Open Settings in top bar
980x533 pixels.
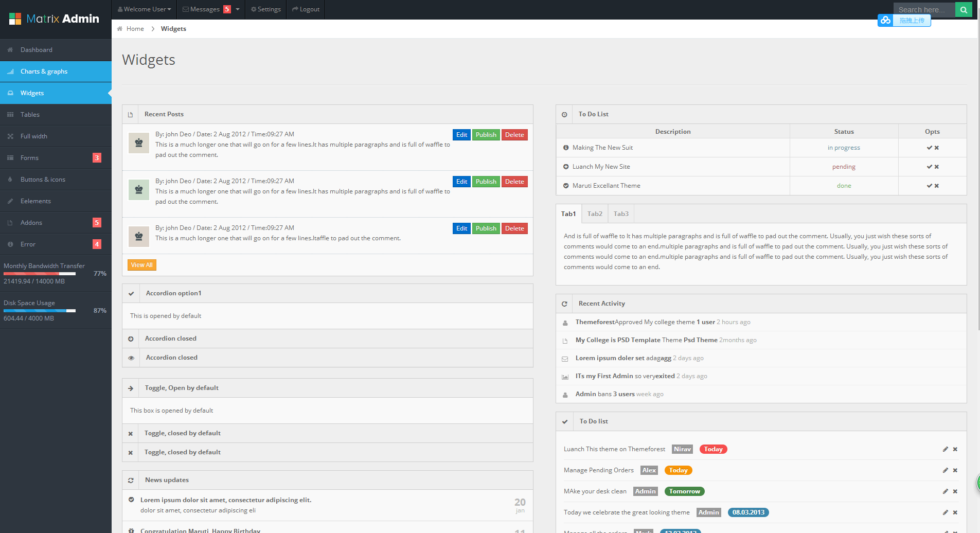[265, 9]
